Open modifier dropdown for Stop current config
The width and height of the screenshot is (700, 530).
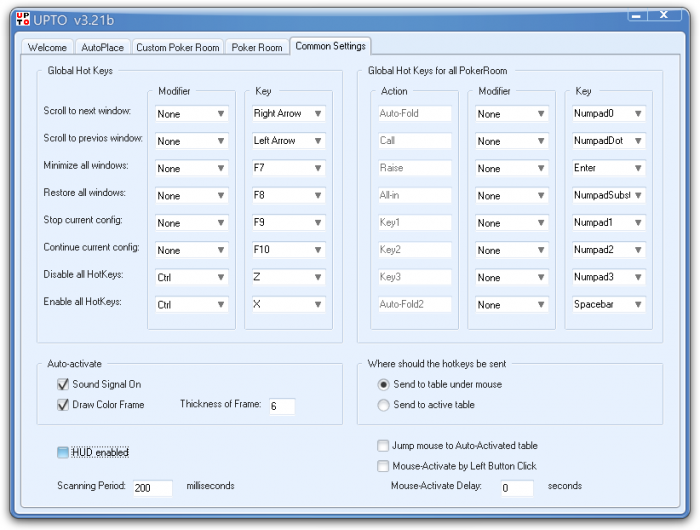pos(192,223)
